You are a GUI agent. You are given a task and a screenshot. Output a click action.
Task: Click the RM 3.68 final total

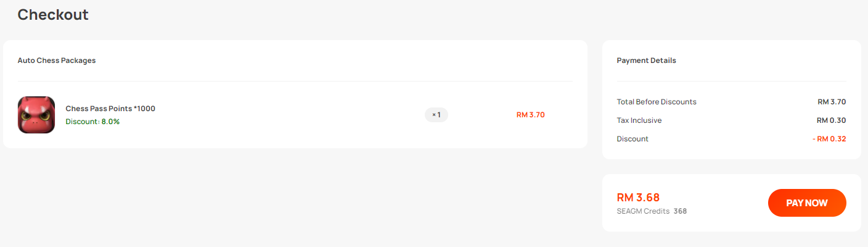coord(638,198)
